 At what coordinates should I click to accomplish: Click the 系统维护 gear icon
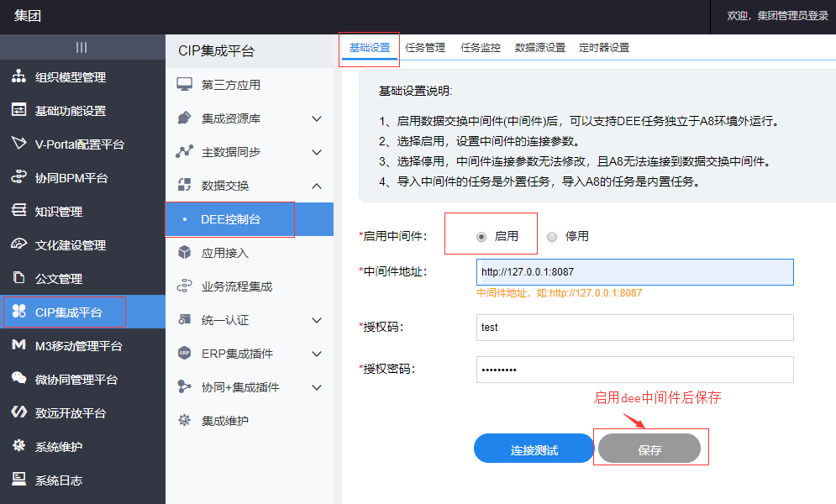click(x=18, y=445)
